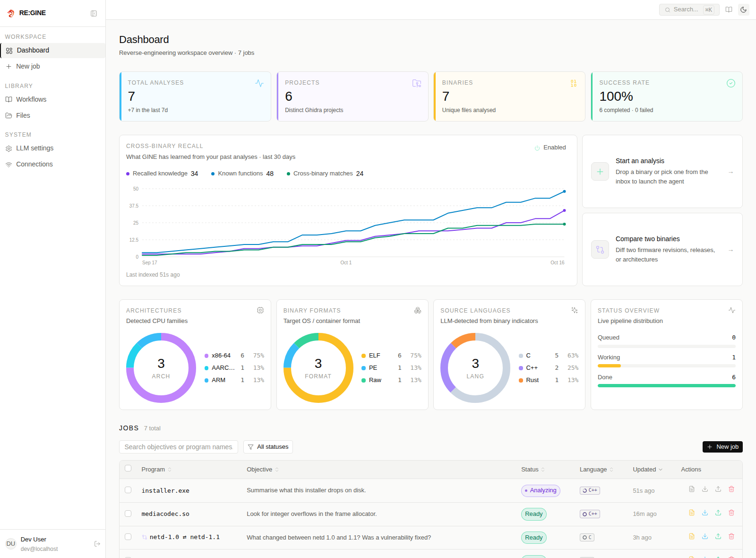Open the Compare two binaries card
This screenshot has height=558, width=756.
click(x=662, y=250)
